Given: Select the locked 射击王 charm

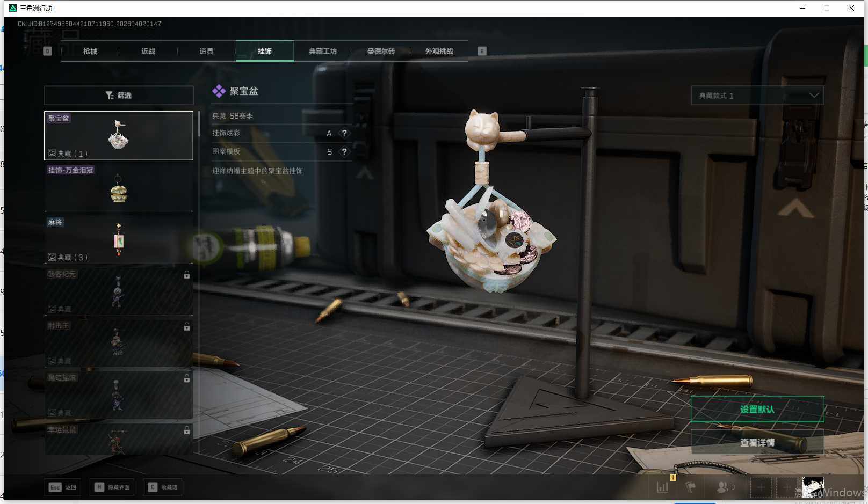Looking at the screenshot, I should point(119,344).
